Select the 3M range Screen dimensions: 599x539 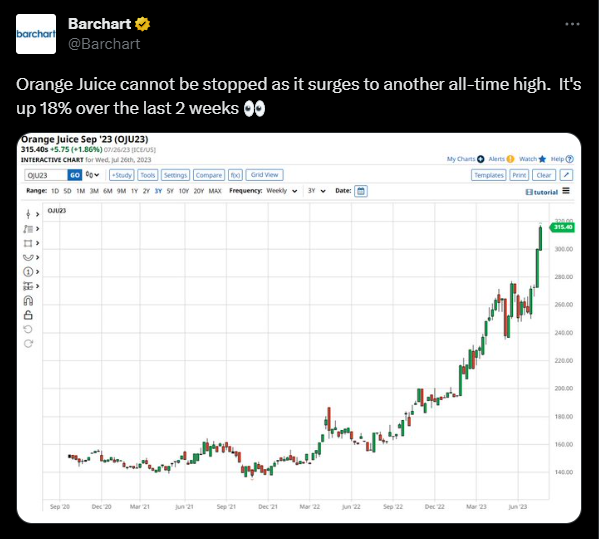click(x=94, y=191)
